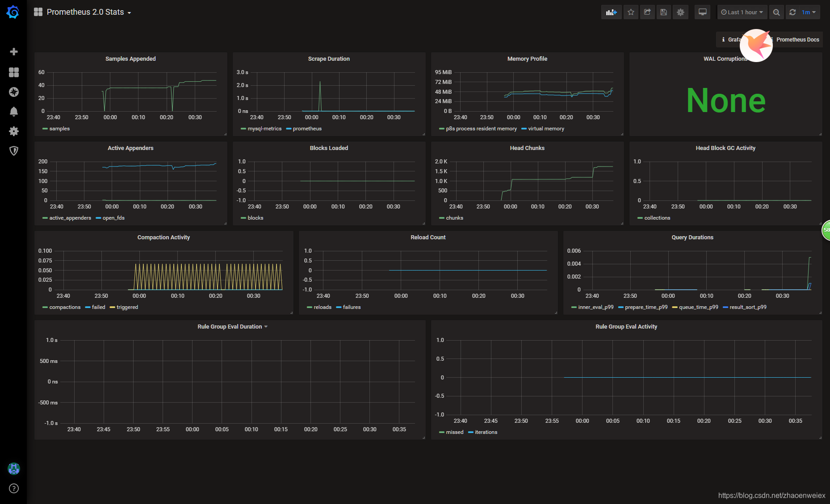The image size is (830, 504).
Task: Open the Alerting bell icon
Action: pyautogui.click(x=14, y=112)
